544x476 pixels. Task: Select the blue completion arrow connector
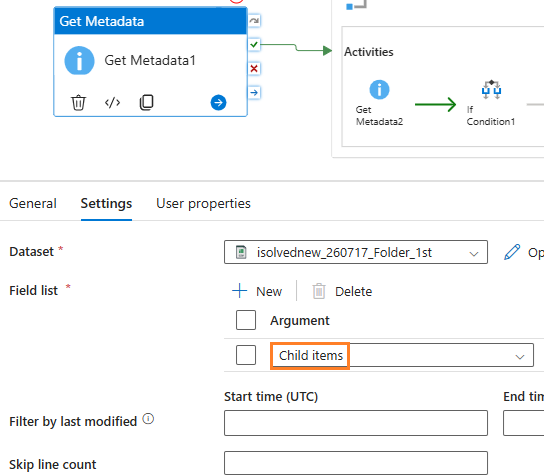point(254,93)
